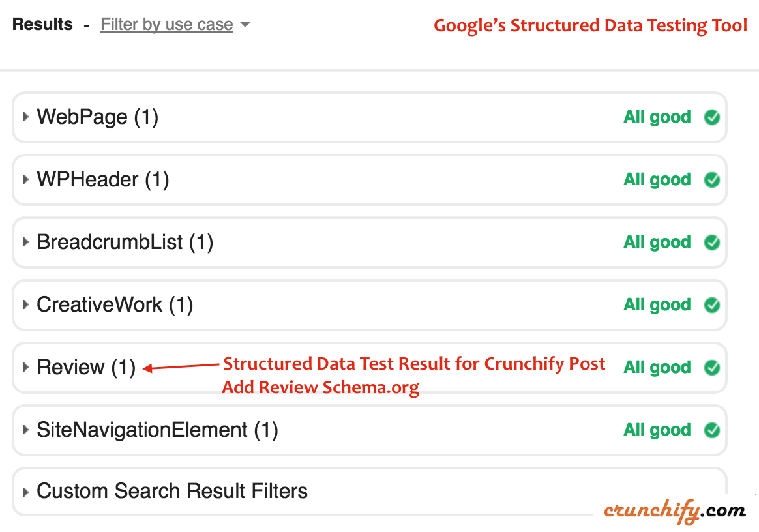Click green checkmark icon beside CreativeWork
Viewport: 759px width, 532px height.
(x=712, y=305)
